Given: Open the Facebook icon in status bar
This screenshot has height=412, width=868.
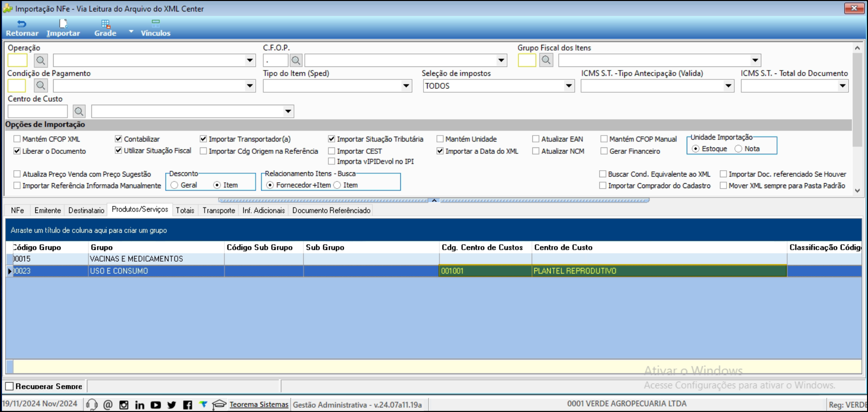Looking at the screenshot, I should tap(187, 405).
